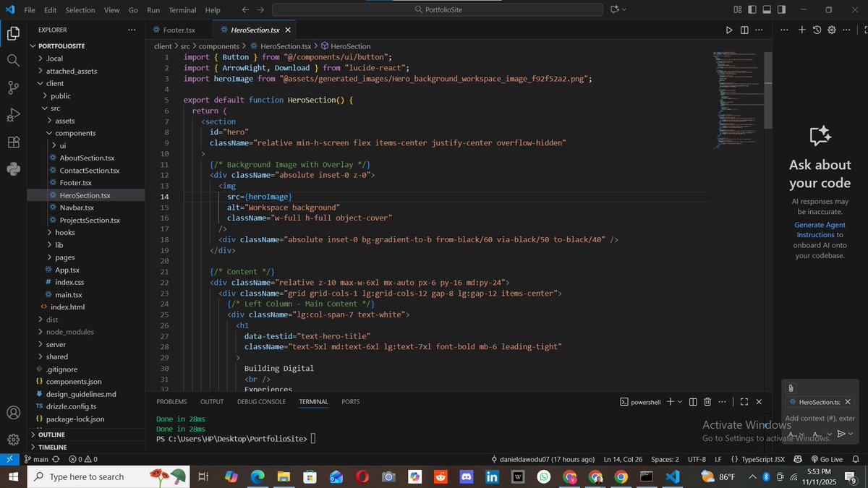Screen dimensions: 868x488
Task: Change TypeScript JSX language mode
Action: [758, 459]
